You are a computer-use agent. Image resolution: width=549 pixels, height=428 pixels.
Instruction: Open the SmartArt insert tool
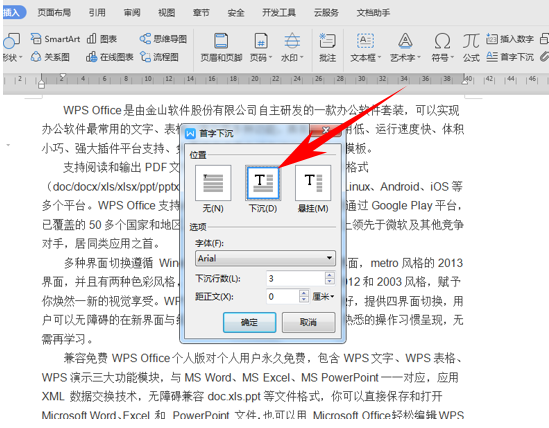[55, 39]
